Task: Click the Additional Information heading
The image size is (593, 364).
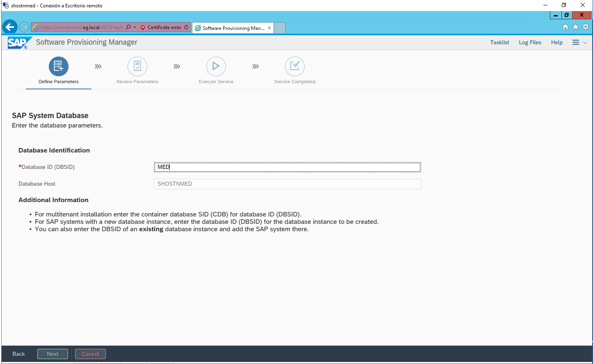Action: (x=53, y=200)
